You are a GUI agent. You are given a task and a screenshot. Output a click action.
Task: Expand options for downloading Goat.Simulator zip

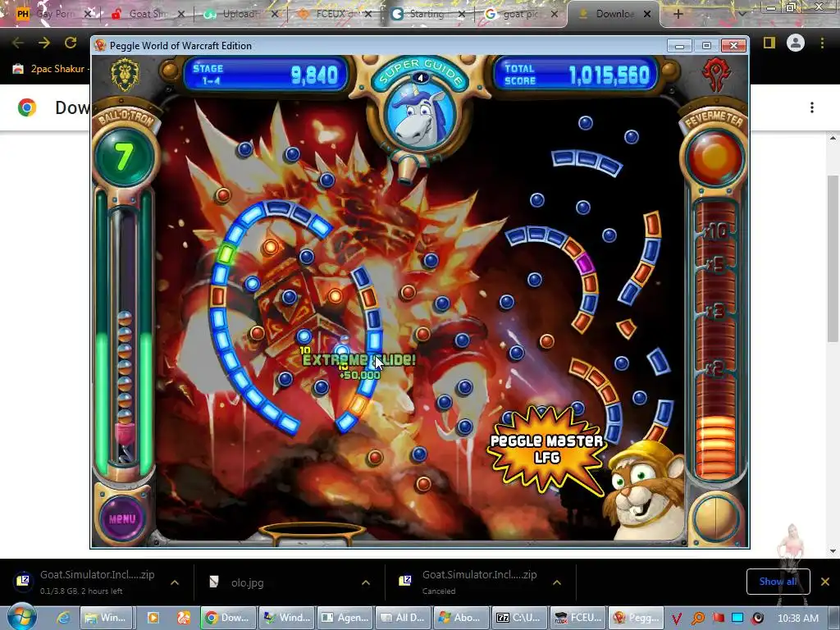click(175, 582)
